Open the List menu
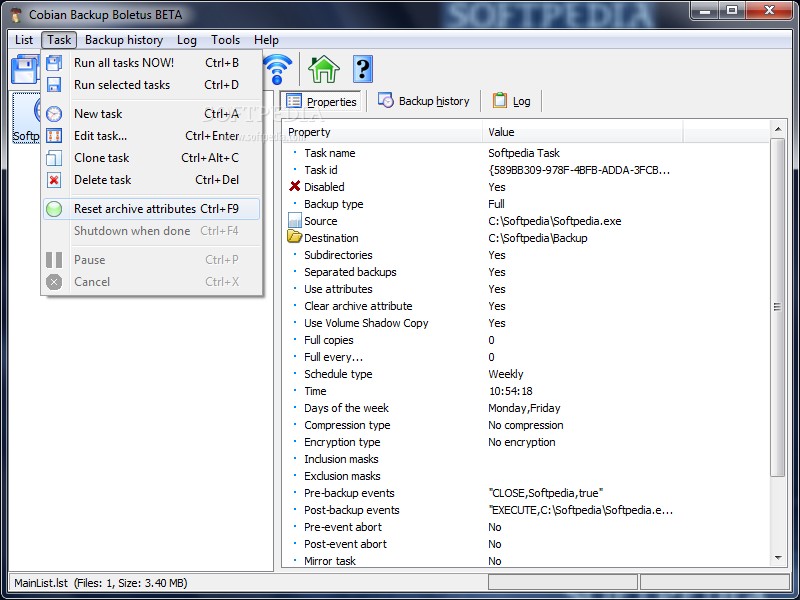800x600 pixels. click(23, 40)
